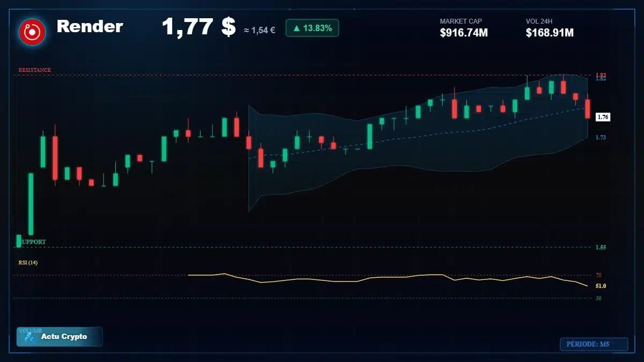Viewport: 644px width, 362px height.
Task: Click the last red candle near 1.76
Action: click(588, 108)
